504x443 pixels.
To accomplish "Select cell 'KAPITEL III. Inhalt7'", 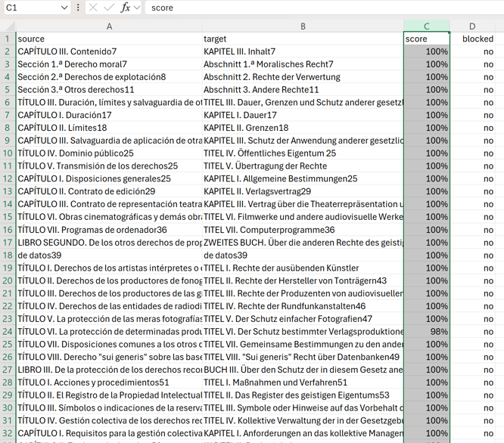I will (x=303, y=51).
